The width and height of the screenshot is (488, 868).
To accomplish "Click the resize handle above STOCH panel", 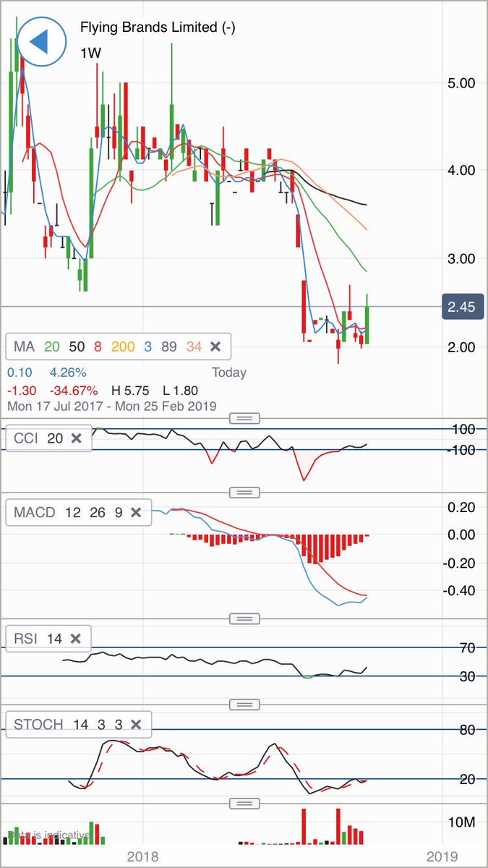I will [244, 704].
